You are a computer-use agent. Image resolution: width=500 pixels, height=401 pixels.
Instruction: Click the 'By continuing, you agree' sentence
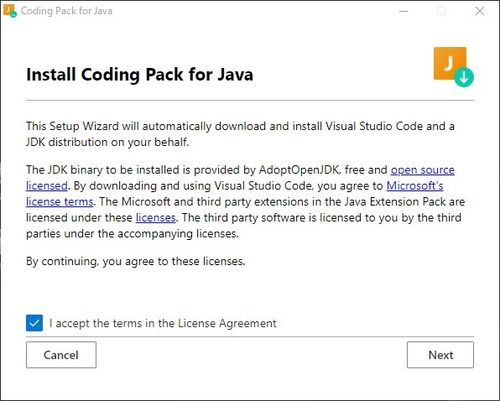click(x=136, y=261)
